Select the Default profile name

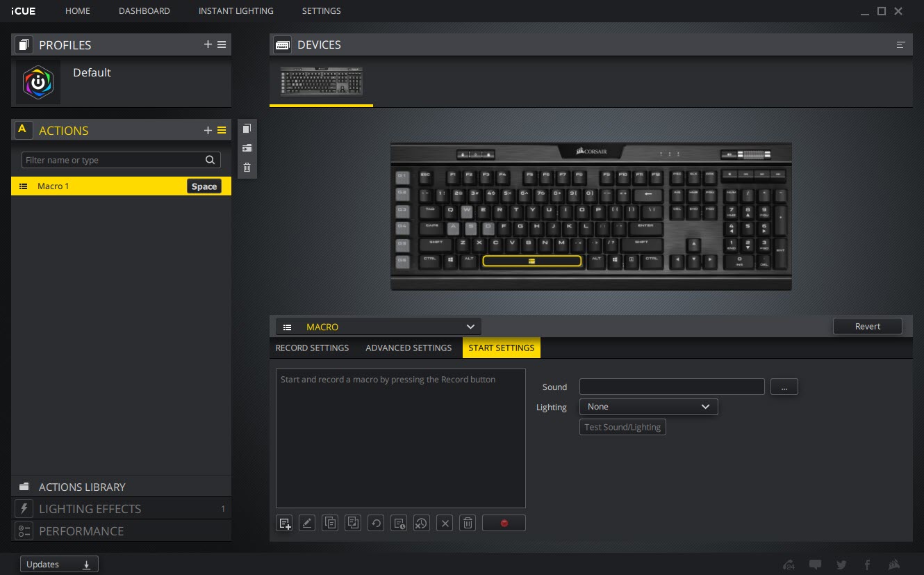(x=92, y=72)
